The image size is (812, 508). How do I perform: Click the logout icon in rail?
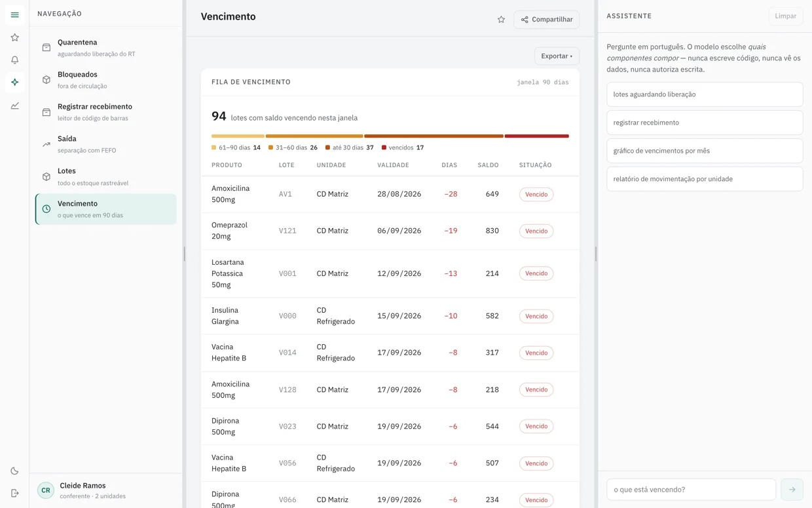click(14, 493)
